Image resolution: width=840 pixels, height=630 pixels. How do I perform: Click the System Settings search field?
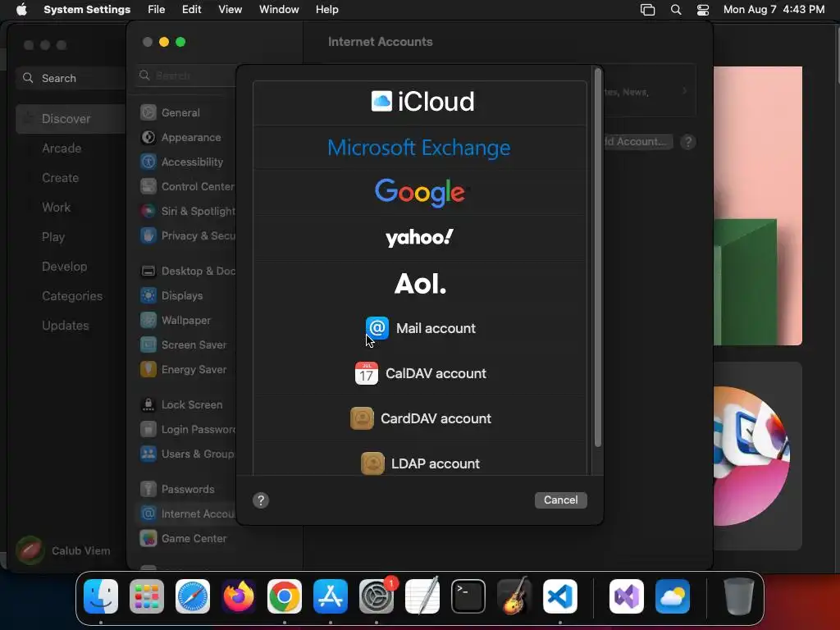click(x=186, y=75)
